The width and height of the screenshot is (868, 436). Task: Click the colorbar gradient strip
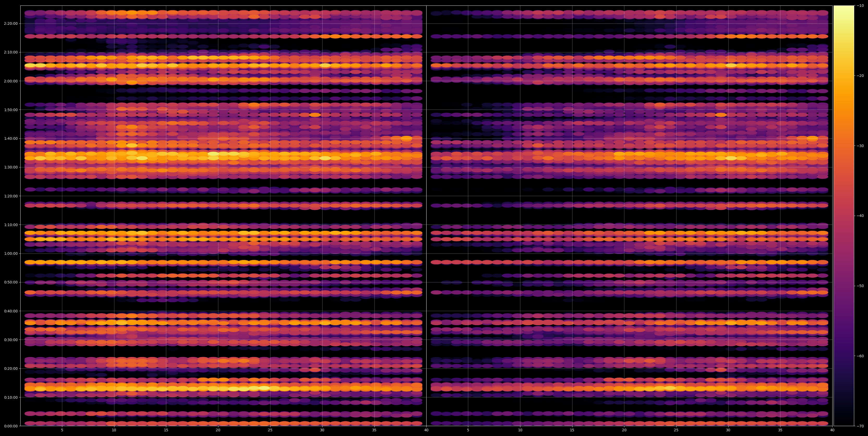pyautogui.click(x=844, y=216)
